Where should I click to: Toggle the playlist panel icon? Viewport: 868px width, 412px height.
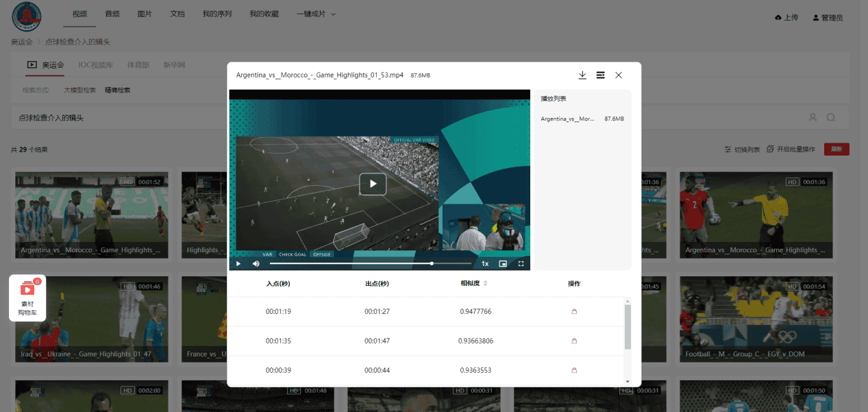[x=600, y=75]
